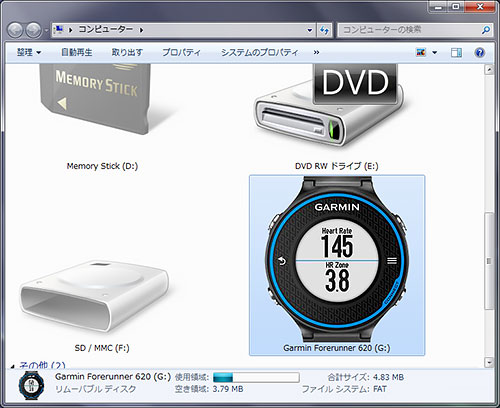
Task: Click コンピューター breadcrumb in address bar
Action: point(106,30)
